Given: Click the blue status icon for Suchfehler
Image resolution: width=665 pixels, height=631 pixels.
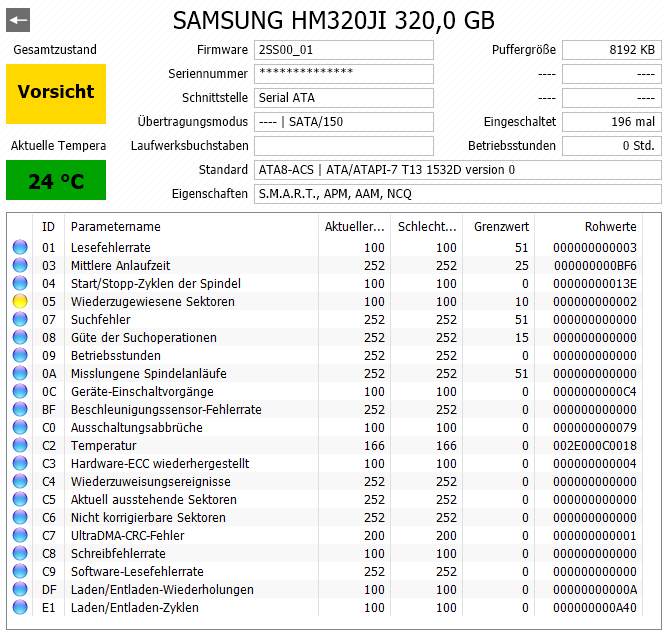Looking at the screenshot, I should point(20,319).
